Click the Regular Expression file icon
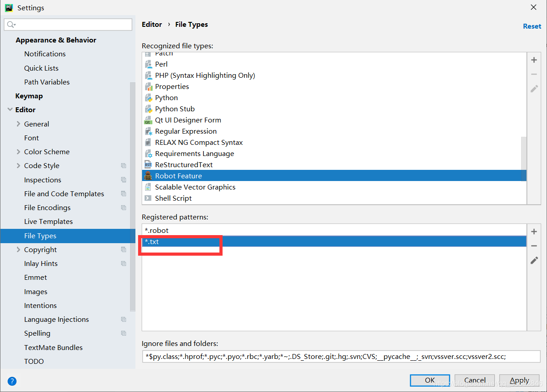 point(148,131)
